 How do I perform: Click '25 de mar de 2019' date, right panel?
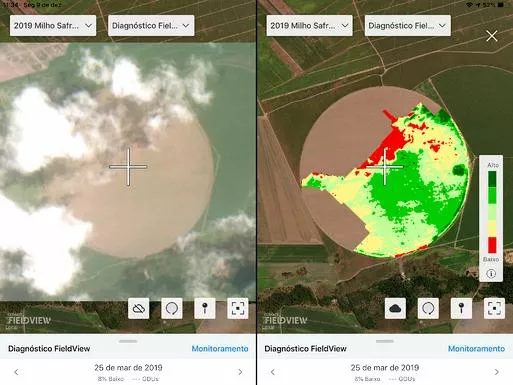pyautogui.click(x=385, y=368)
